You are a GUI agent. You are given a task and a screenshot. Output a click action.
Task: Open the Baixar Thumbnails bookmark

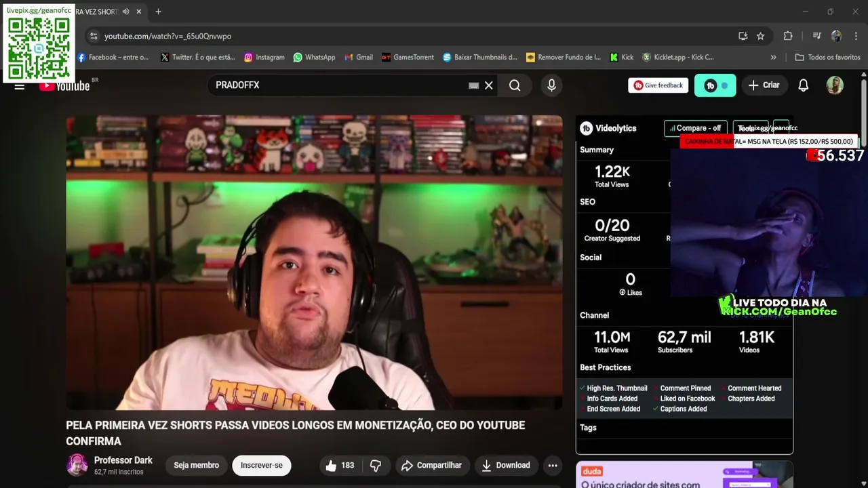480,58
